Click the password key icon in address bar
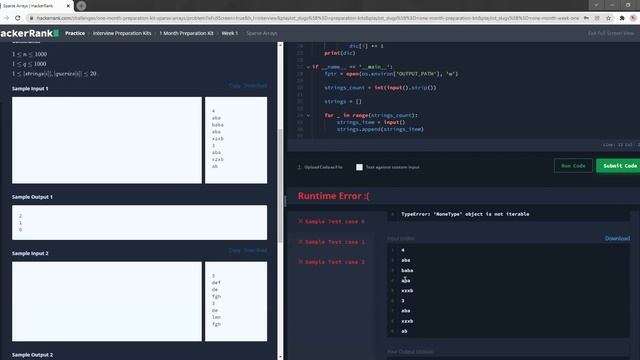Image resolution: width=640 pixels, height=360 pixels. [x=586, y=18]
